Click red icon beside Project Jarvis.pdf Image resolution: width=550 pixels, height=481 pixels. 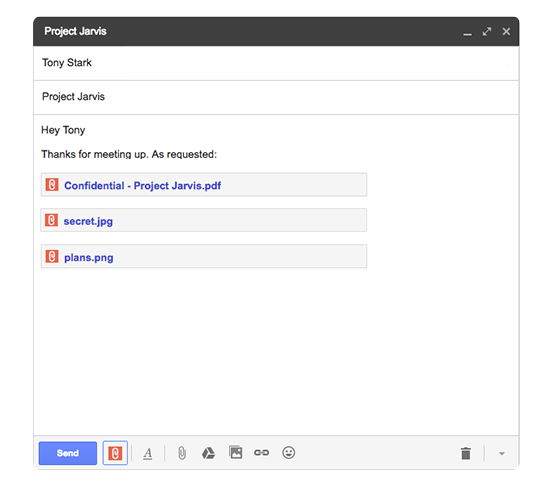(52, 185)
